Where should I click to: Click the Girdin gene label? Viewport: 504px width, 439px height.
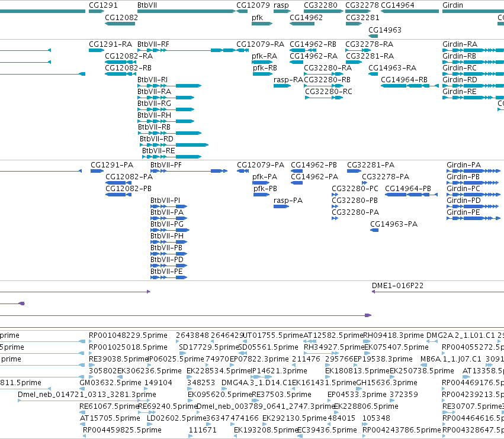(452, 5)
